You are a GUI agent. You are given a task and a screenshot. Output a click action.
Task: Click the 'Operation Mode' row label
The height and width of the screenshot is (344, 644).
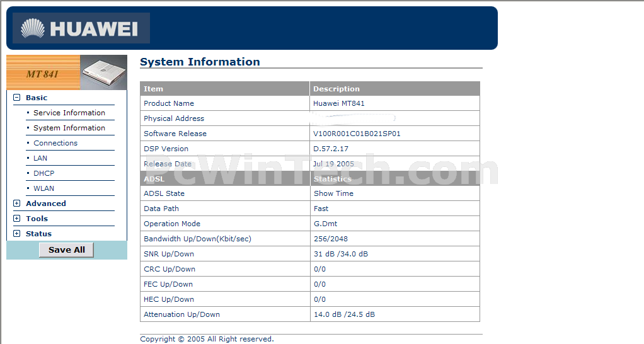pos(171,224)
